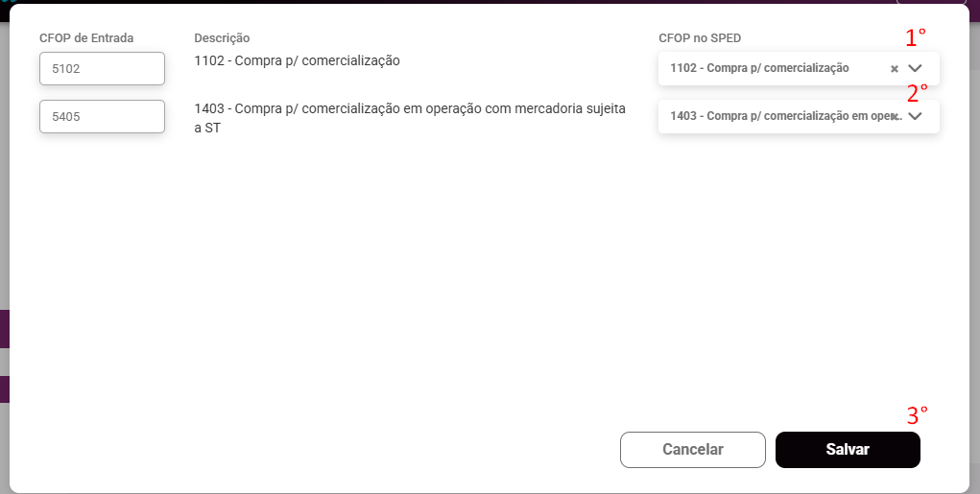980x494 pixels.
Task: Clear the 1403 CFOP no SPED selection
Action: coord(895,116)
